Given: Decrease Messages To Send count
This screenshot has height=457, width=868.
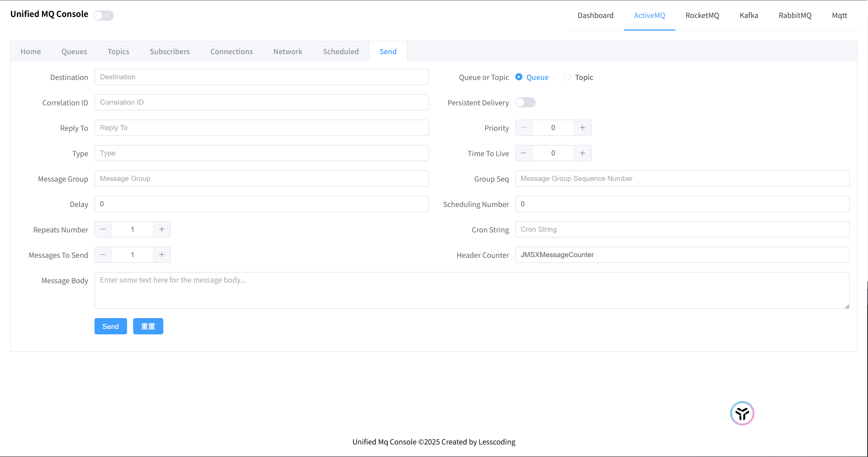Looking at the screenshot, I should point(103,255).
